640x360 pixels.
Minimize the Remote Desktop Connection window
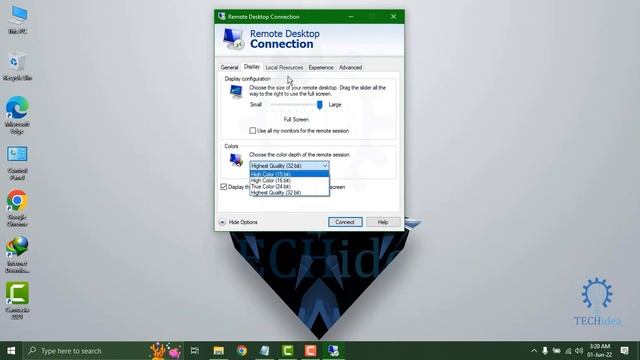[x=351, y=16]
